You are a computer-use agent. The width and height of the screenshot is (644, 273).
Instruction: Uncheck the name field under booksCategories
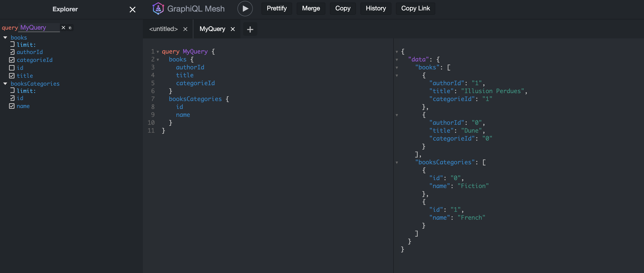tap(12, 106)
